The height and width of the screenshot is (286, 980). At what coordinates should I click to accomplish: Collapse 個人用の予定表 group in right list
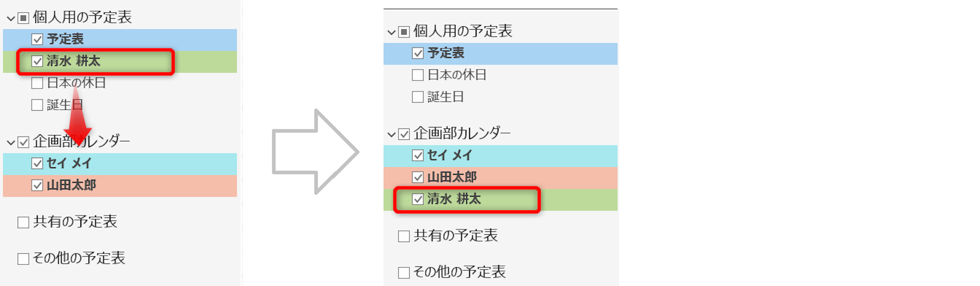click(391, 33)
